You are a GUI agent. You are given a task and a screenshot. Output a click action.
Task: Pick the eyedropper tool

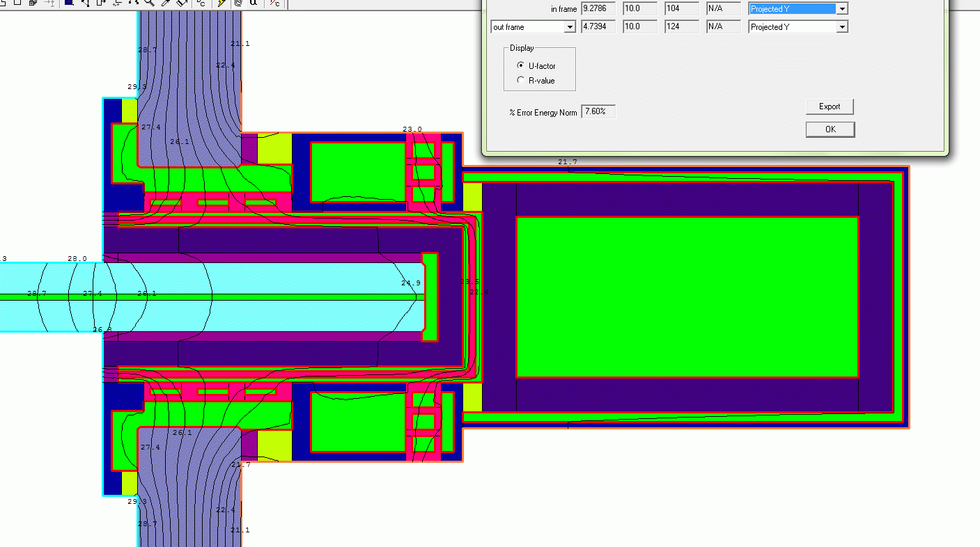(166, 3)
